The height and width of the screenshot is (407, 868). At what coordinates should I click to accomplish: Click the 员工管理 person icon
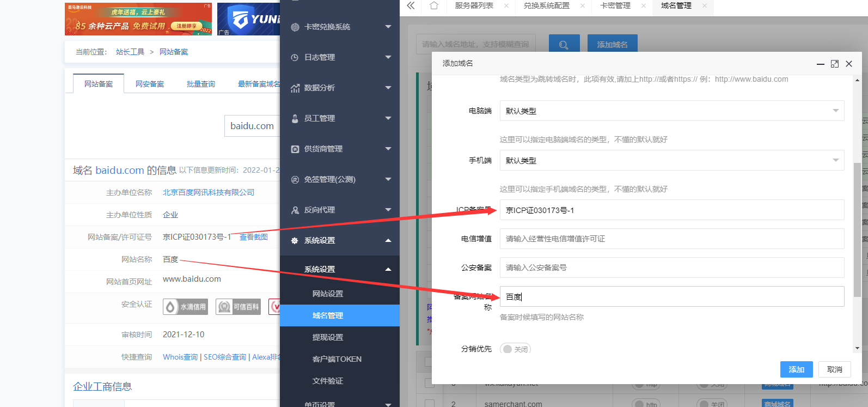click(x=295, y=118)
